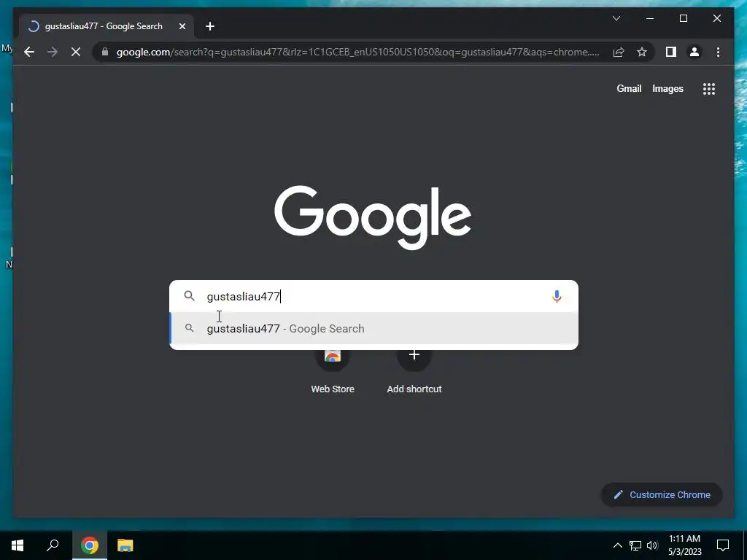747x560 pixels.
Task: Click the forward navigation arrow
Action: (53, 52)
